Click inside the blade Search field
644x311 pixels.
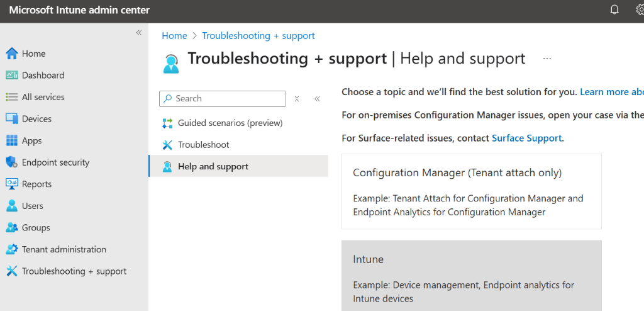pyautogui.click(x=222, y=99)
